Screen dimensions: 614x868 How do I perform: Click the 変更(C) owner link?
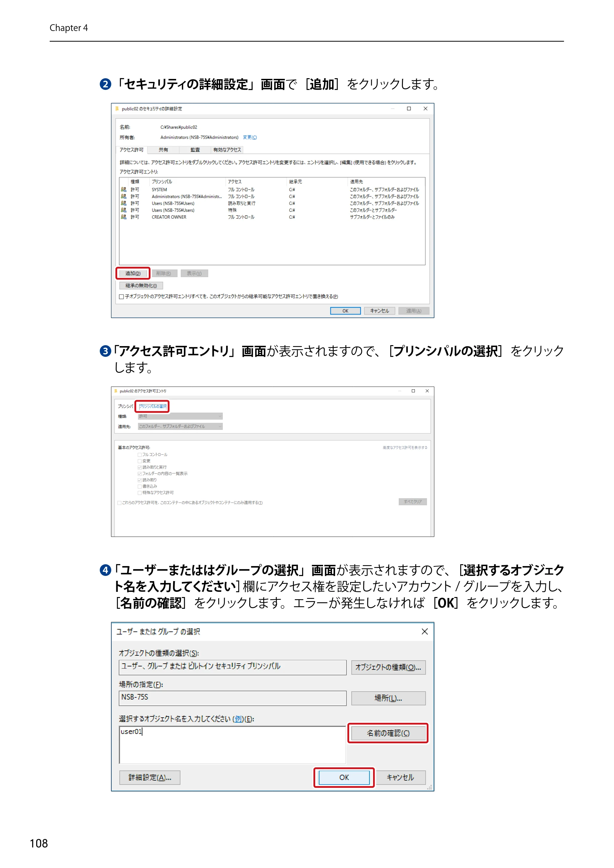click(x=250, y=137)
